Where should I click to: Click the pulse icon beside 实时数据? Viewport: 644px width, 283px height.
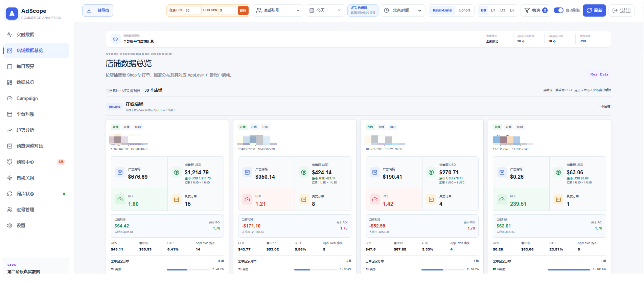coord(9,35)
